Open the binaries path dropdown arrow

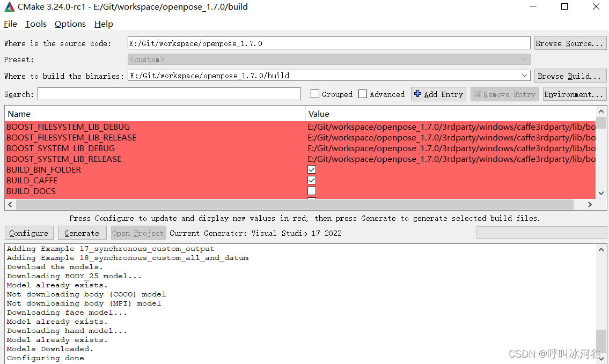coord(525,75)
